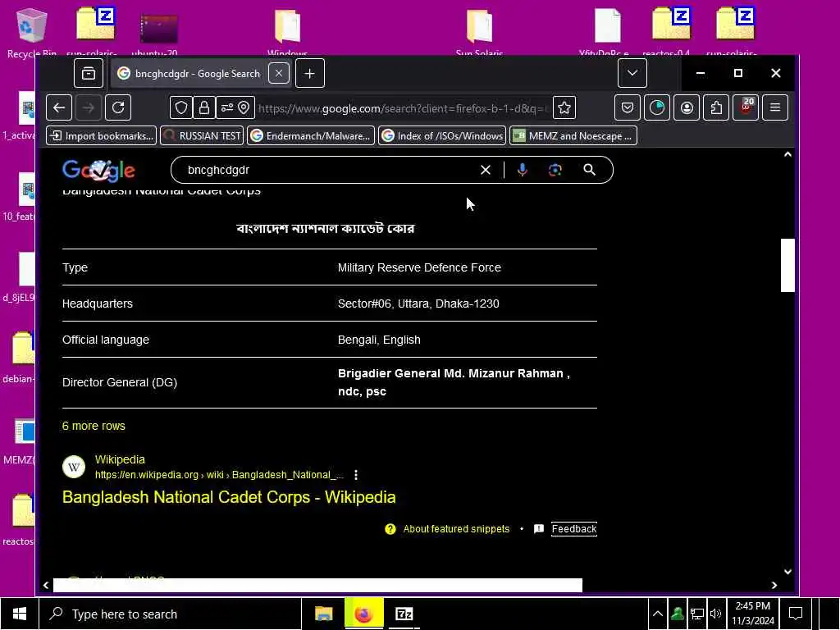Click the vertical scrollbar thumb
Image resolution: width=840 pixels, height=630 pixels.
(x=787, y=265)
